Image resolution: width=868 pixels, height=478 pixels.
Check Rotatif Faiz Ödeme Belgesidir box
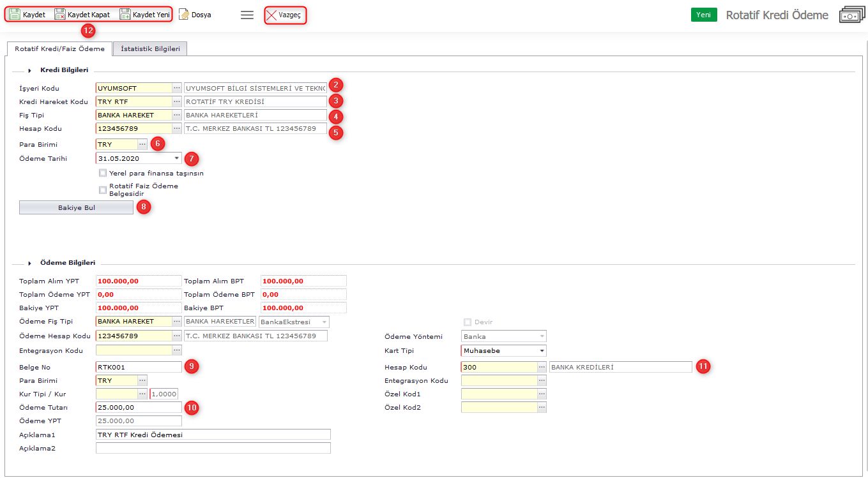coord(103,190)
